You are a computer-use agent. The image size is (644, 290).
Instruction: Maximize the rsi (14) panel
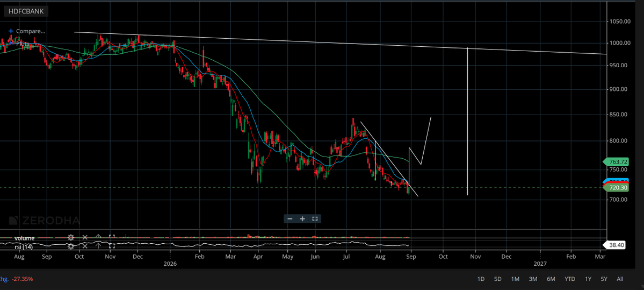(111, 246)
